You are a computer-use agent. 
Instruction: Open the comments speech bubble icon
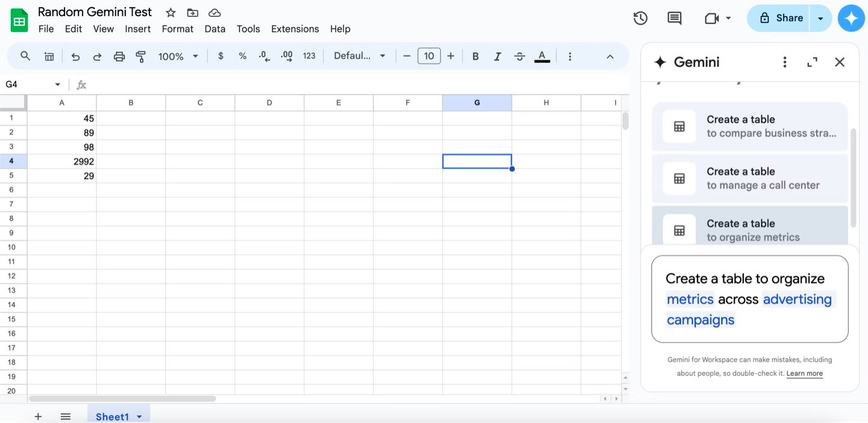point(675,18)
